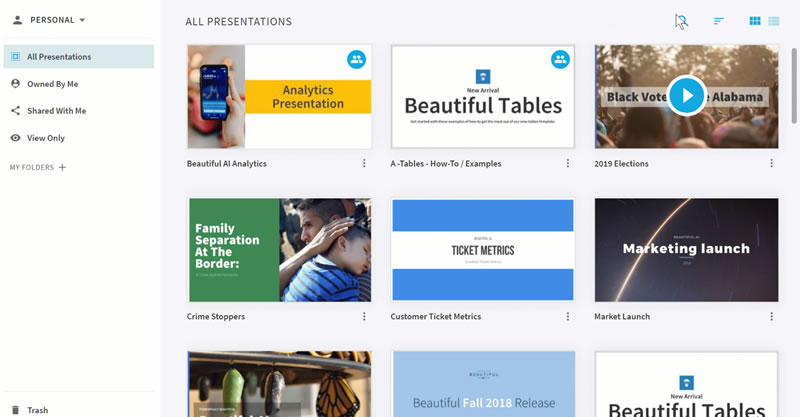Switch to grid view
Image resolution: width=800 pixels, height=417 pixels.
(x=755, y=21)
